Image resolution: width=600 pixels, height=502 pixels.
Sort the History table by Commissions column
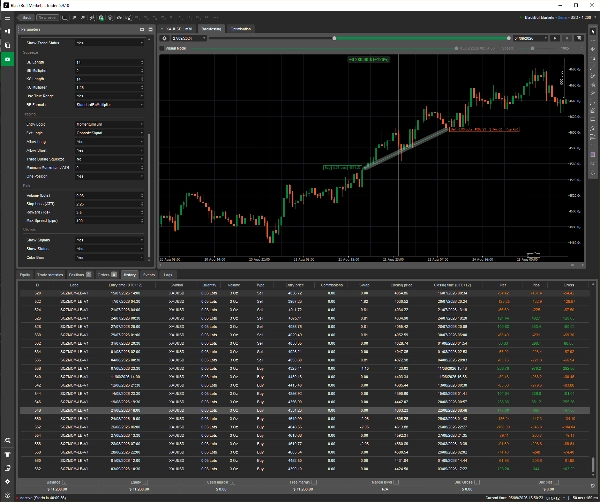tap(332, 285)
